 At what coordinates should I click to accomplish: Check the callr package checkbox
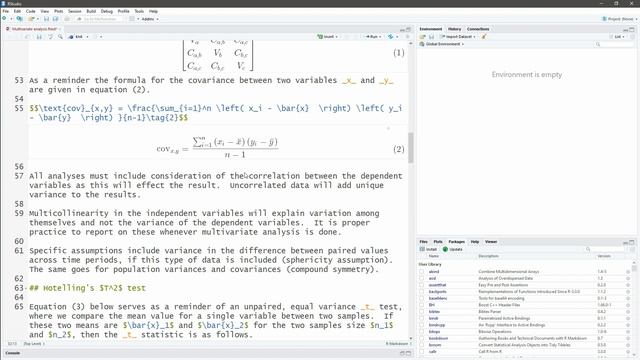click(422, 351)
